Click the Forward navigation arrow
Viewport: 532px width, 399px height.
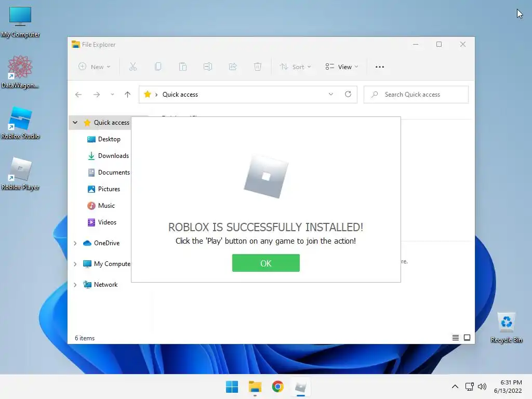tap(97, 95)
